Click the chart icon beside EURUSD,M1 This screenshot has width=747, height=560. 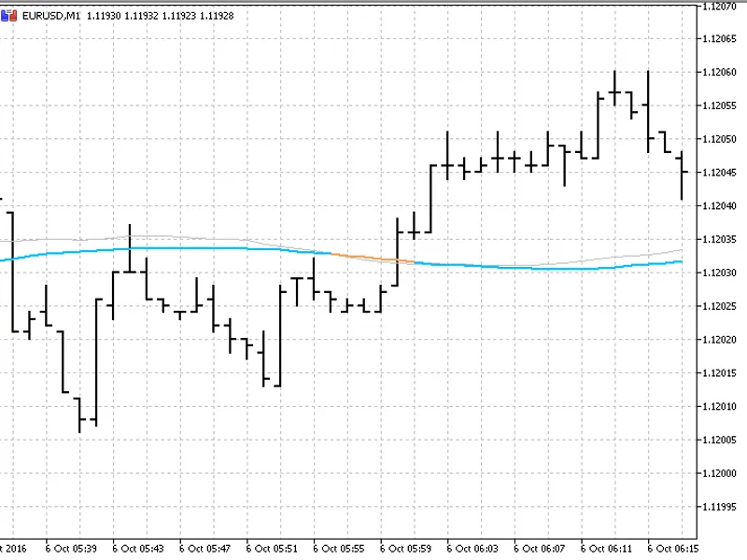(x=8, y=16)
